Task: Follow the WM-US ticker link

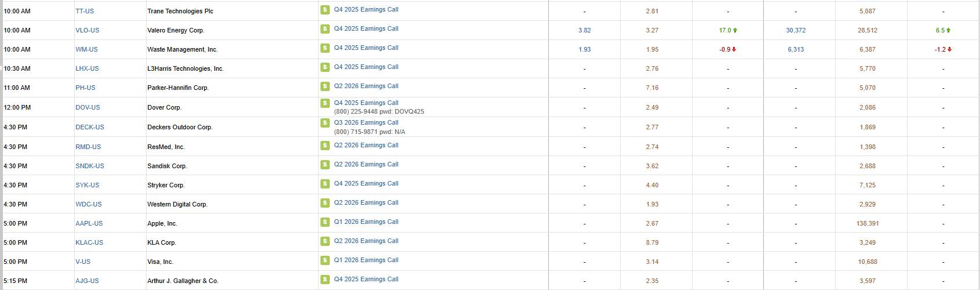Action: click(x=86, y=49)
